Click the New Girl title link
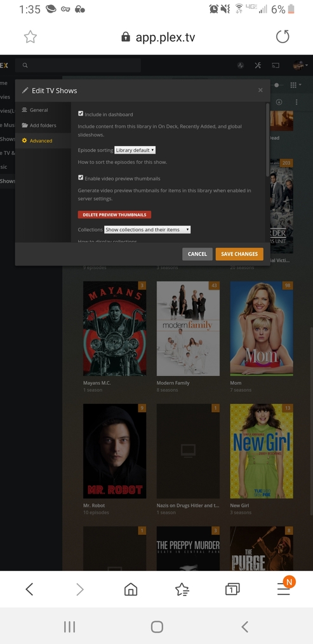The image size is (313, 644). pyautogui.click(x=239, y=505)
